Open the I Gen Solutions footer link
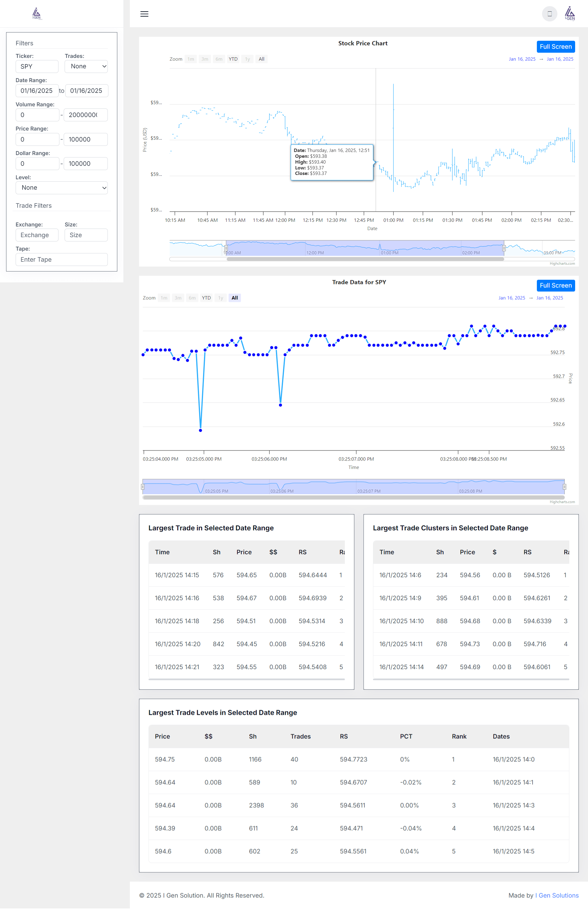This screenshot has width=588, height=910. [x=557, y=896]
